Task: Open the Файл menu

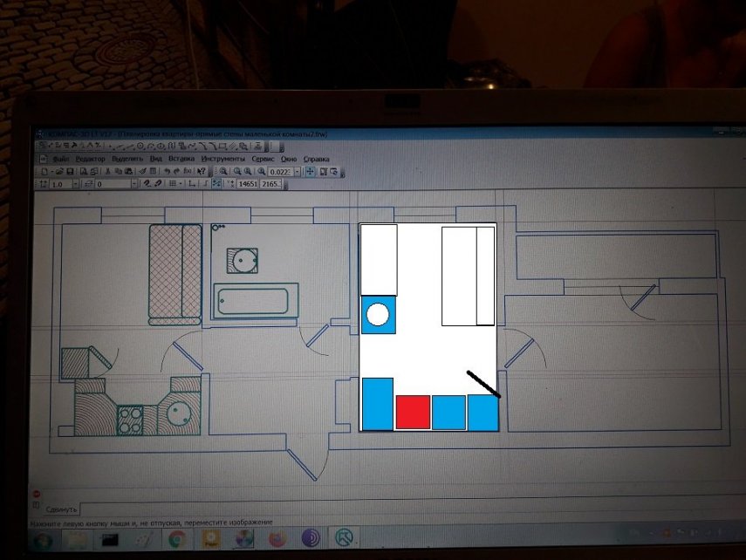Action: (60, 160)
